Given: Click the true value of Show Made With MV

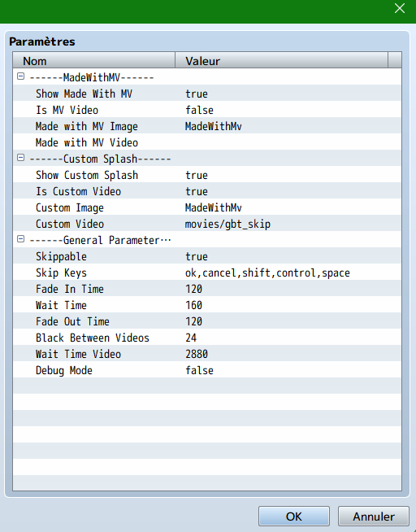Looking at the screenshot, I should [197, 94].
